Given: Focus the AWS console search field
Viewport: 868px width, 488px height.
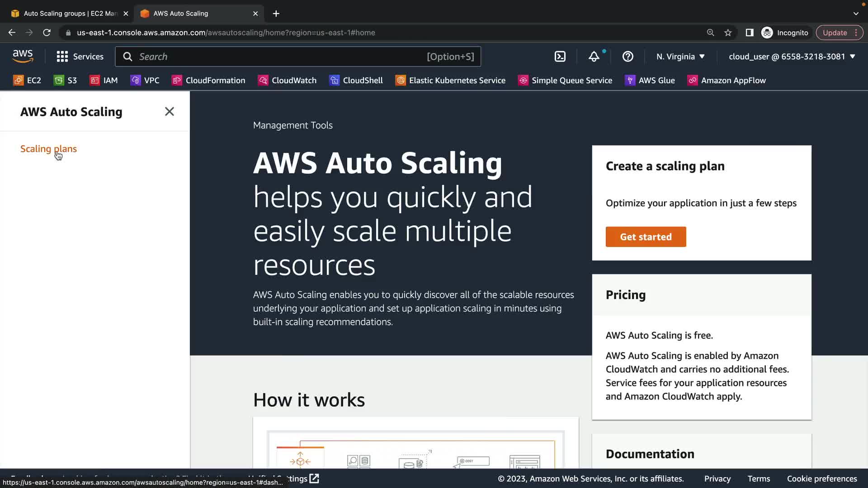Looking at the screenshot, I should [x=280, y=56].
